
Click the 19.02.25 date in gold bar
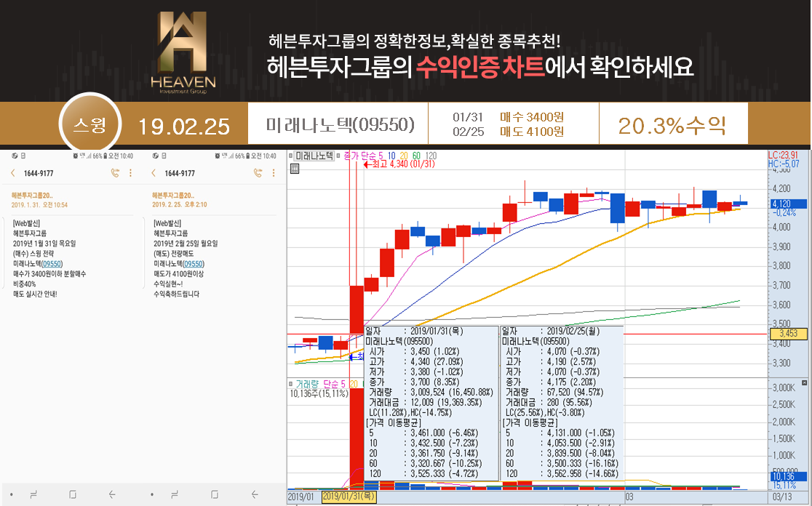point(184,126)
